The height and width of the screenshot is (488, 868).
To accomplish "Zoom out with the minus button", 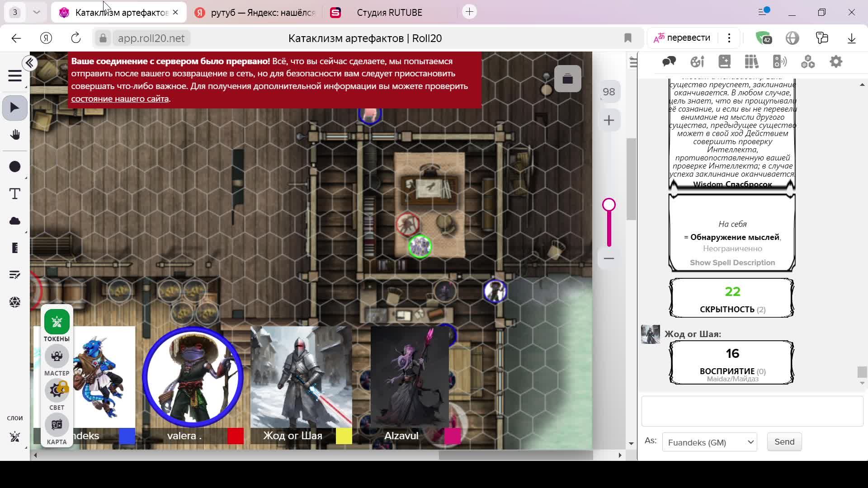I will (x=609, y=258).
